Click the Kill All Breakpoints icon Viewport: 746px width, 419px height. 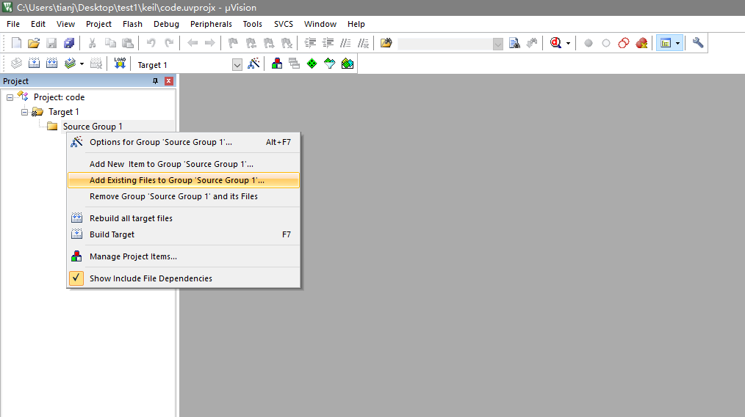642,43
